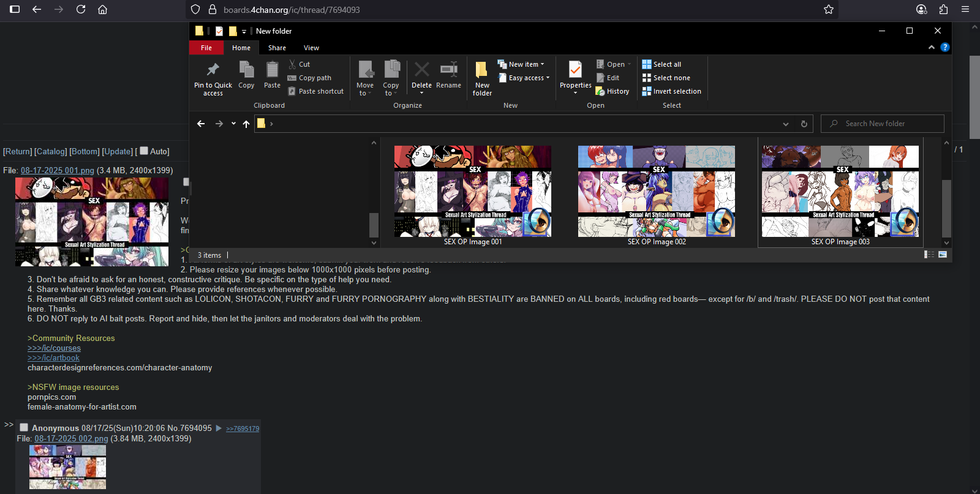980x494 pixels.
Task: Refresh the File Explorer folder view
Action: 804,124
